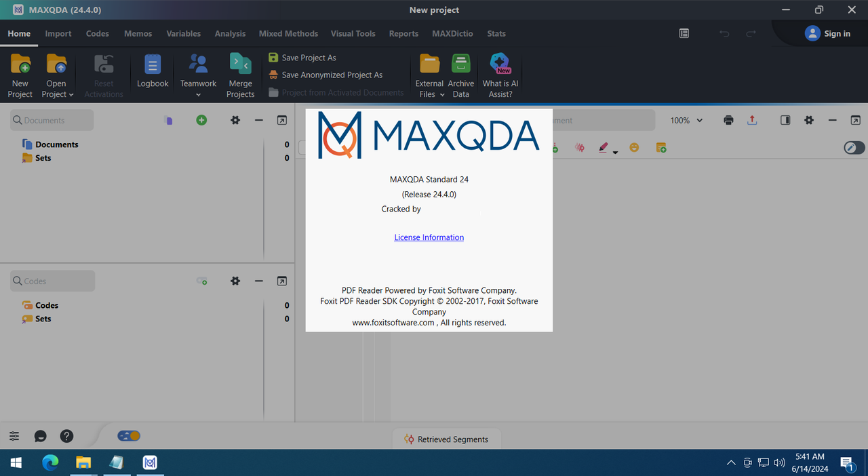868x476 pixels.
Task: Select the Documents root tree item
Action: [50, 144]
